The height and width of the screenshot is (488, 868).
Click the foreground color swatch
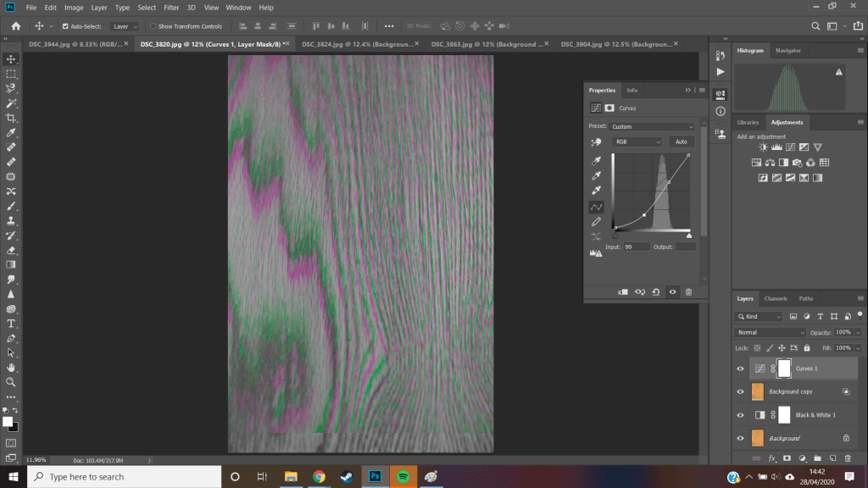coord(8,421)
